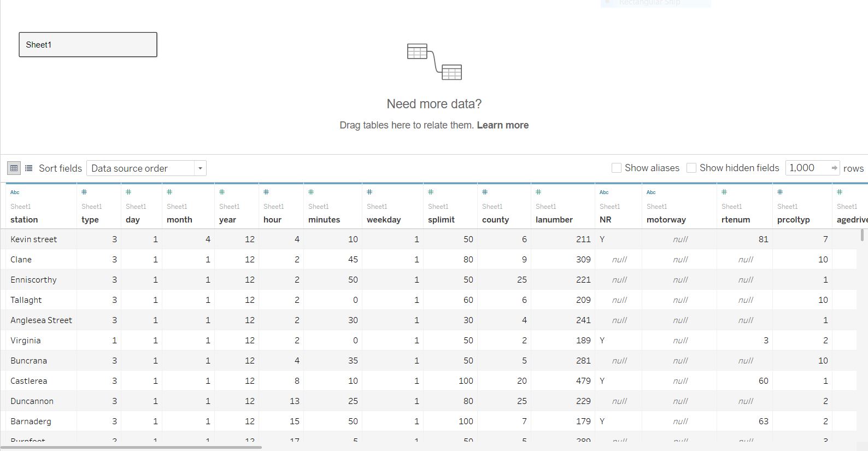
Task: Click the Abc data type icon for station
Action: click(x=15, y=192)
